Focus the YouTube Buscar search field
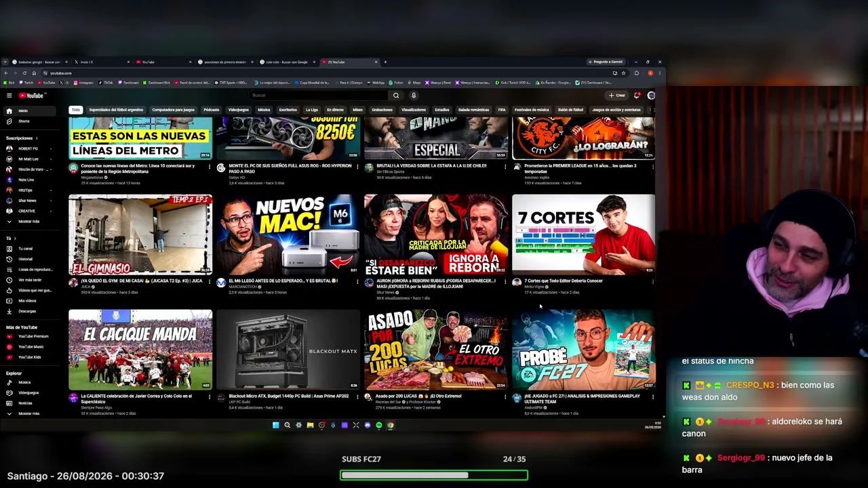The image size is (868, 488). click(319, 96)
